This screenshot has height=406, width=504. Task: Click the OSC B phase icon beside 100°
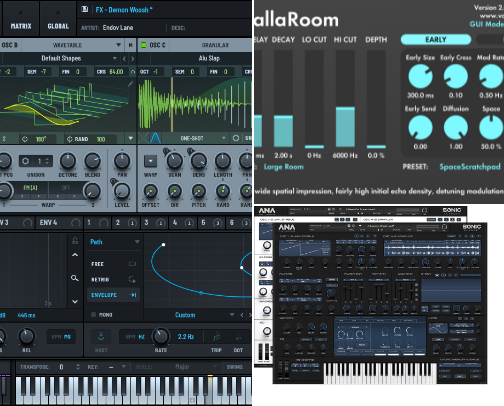(25, 139)
